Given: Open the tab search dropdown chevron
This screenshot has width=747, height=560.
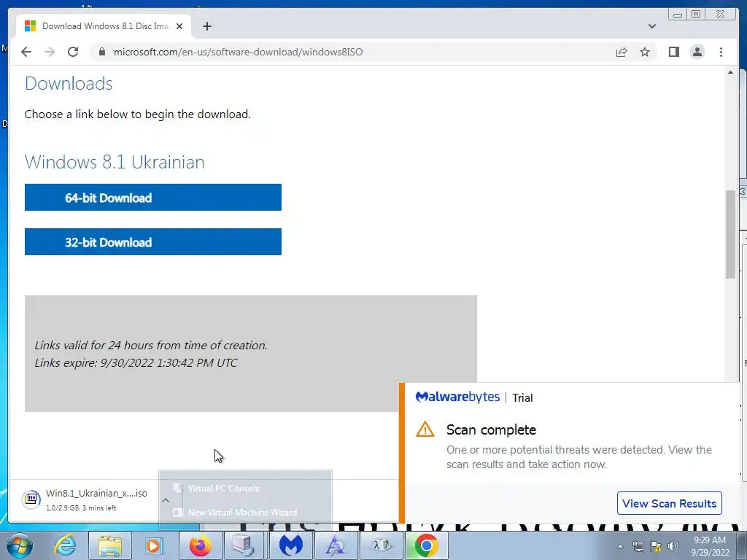Looking at the screenshot, I should pos(651,26).
